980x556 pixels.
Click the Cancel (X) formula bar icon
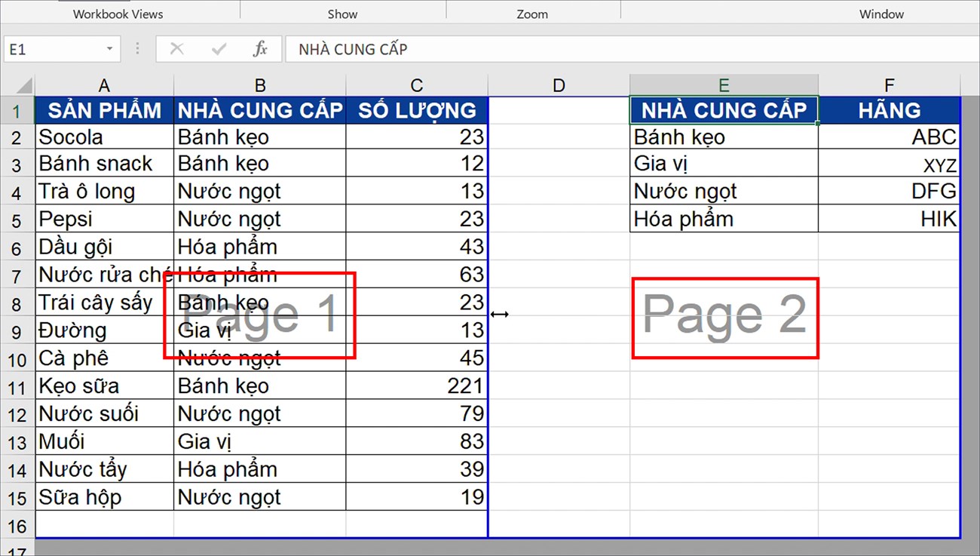(x=176, y=49)
